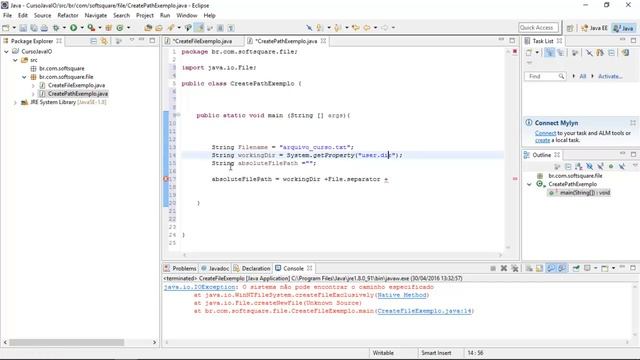
Task: Collapse the CursoJavaIO project node
Action: coord(6,52)
